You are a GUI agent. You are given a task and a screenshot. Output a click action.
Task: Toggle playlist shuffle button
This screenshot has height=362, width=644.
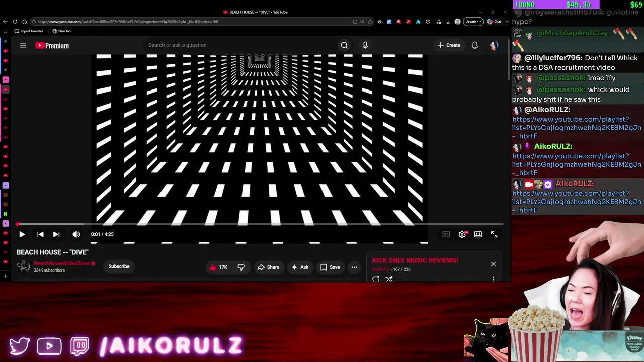pos(389,279)
